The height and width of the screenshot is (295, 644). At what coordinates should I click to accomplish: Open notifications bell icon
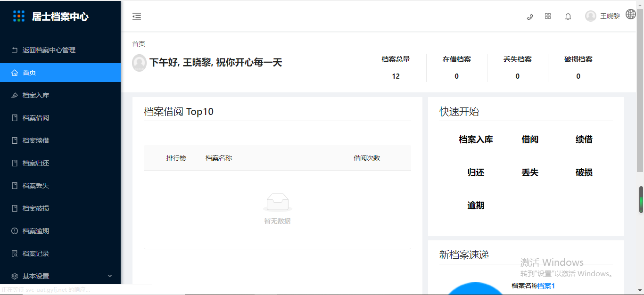click(568, 16)
